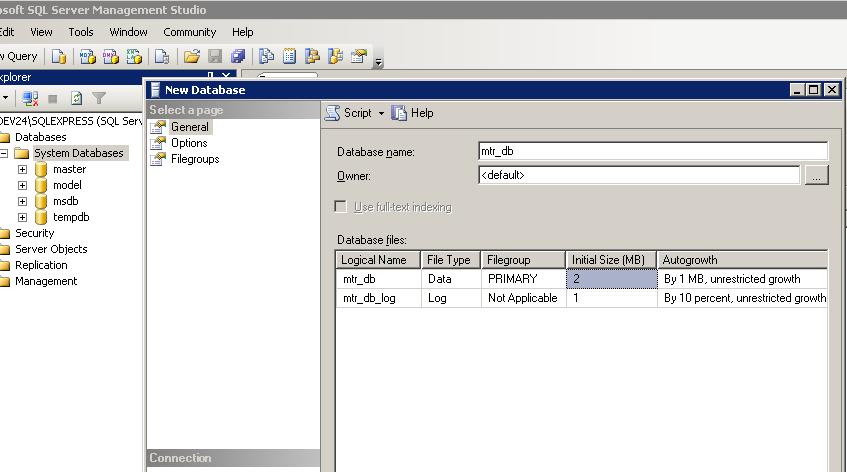Screen dimensions: 847x472
Task: Click the Save All toolbar icon
Action: click(238, 56)
